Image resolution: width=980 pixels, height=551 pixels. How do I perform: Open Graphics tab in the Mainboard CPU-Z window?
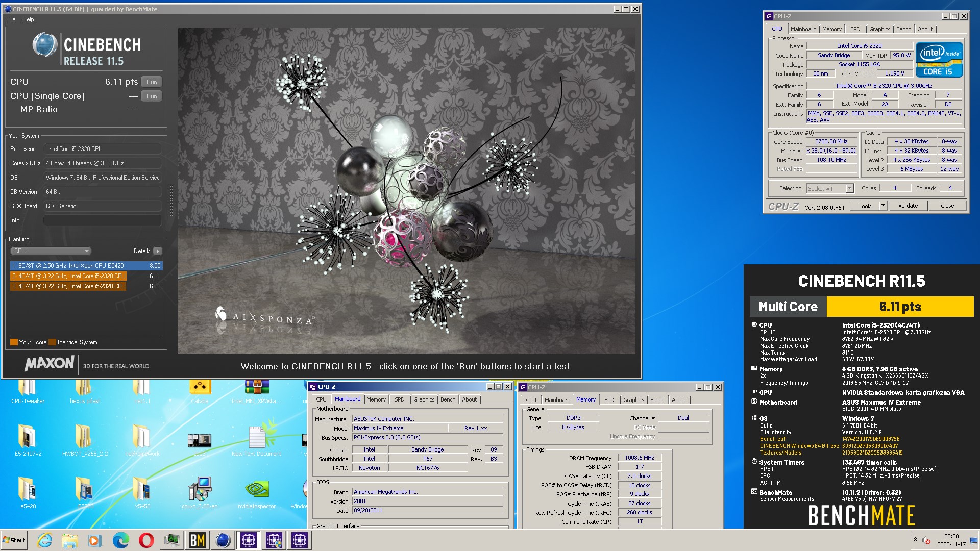pos(424,399)
